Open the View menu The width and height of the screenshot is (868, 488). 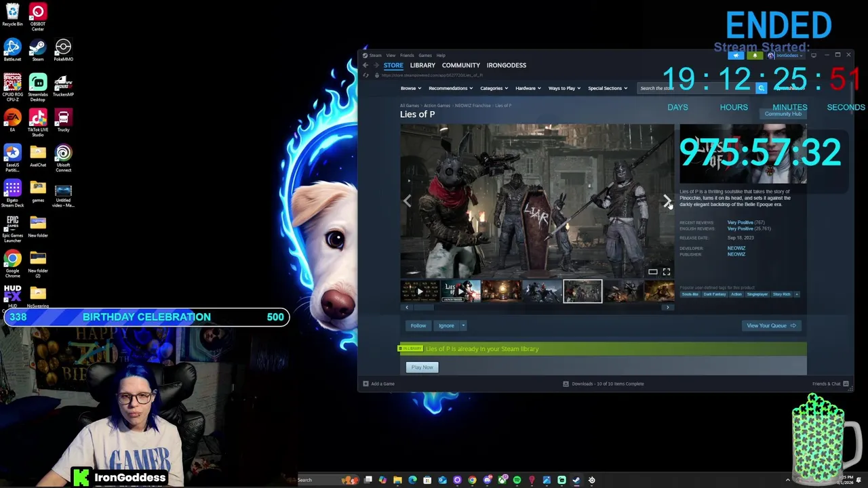391,56
